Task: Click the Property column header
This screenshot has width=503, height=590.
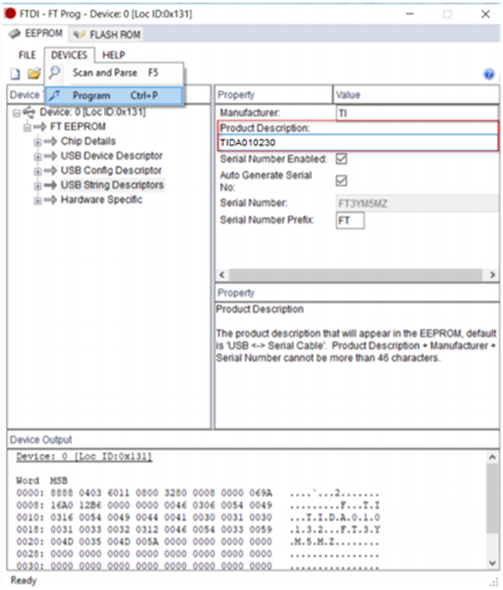Action: click(274, 95)
